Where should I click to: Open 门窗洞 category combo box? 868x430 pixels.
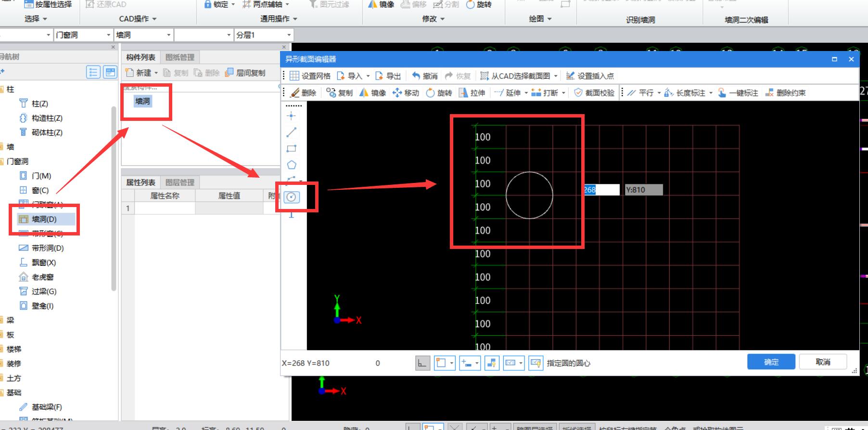(83, 35)
